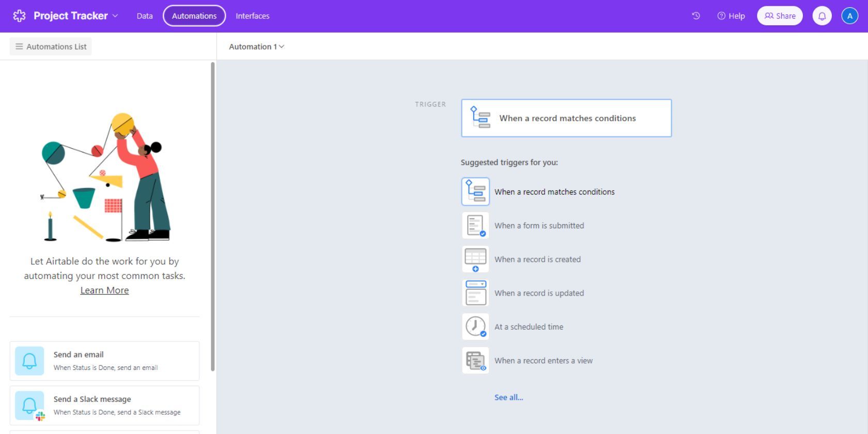Screen dimensions: 868x434
Task: Select the suggested record matches conditions icon
Action: click(x=475, y=192)
